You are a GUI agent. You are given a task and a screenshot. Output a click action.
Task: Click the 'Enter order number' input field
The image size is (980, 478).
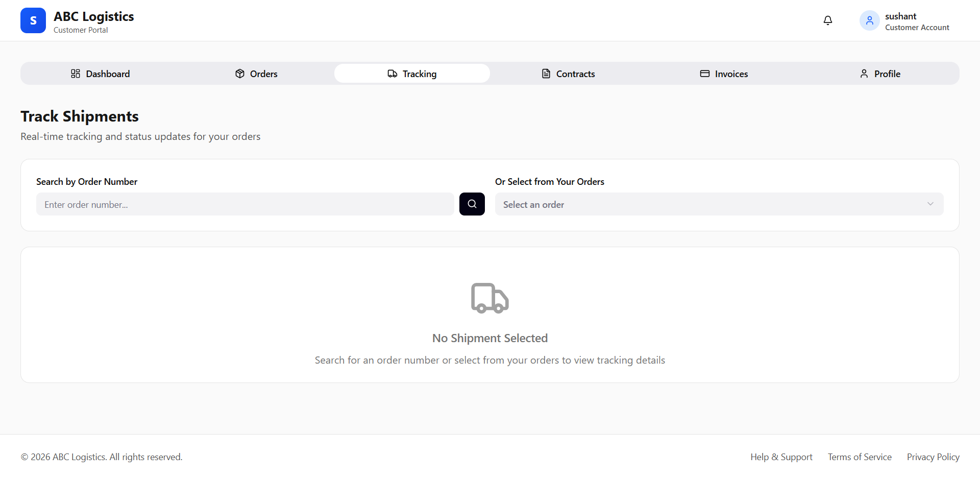[244, 204]
